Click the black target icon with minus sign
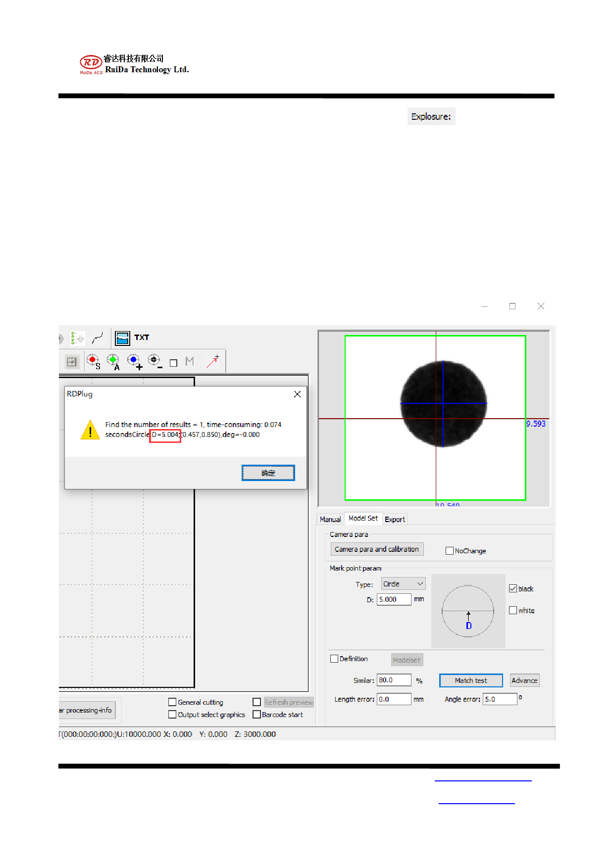This screenshot has width=614, height=868. pos(154,361)
